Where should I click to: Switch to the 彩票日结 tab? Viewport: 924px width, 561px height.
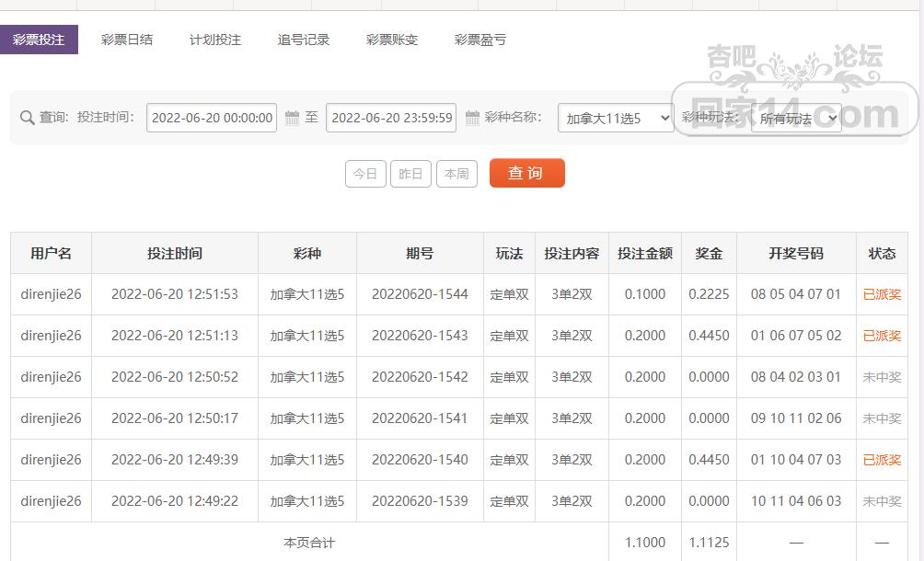(126, 40)
